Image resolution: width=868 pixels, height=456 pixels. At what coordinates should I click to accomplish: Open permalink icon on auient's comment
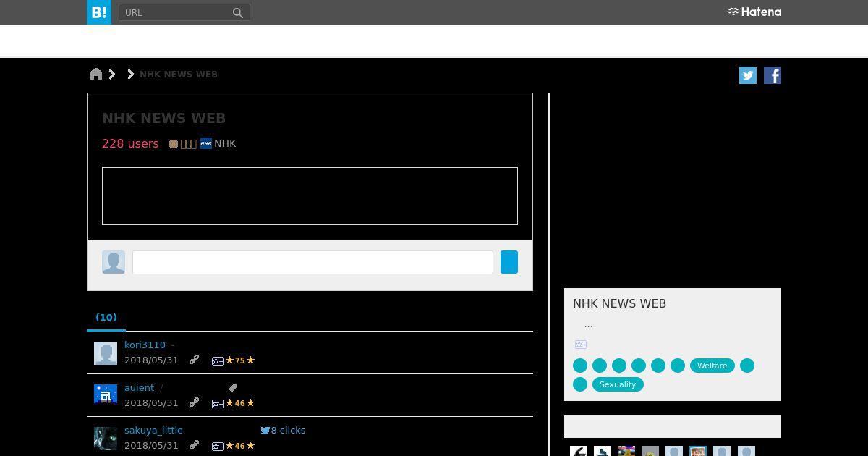tap(194, 402)
